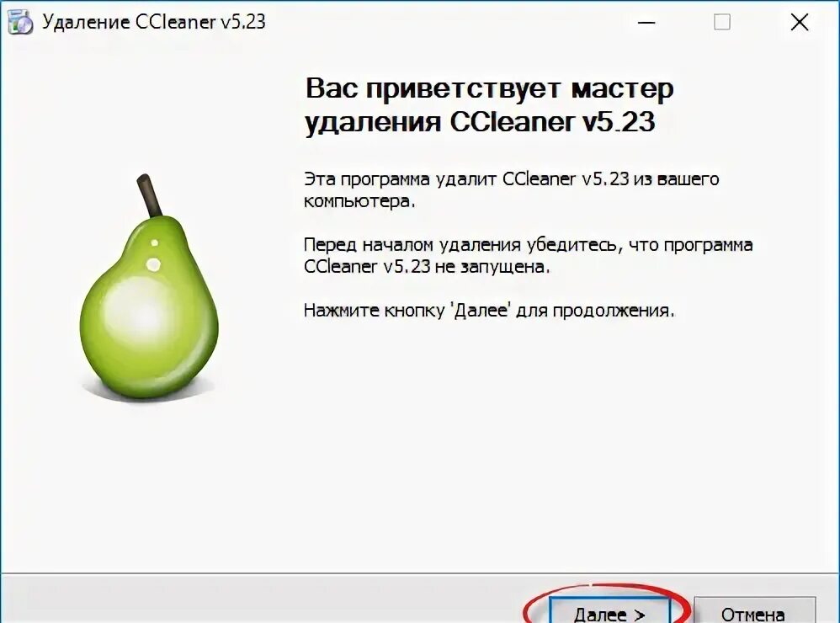Click the CCleaner uninstaller icon in title bar
The image size is (840, 623).
[x=20, y=22]
